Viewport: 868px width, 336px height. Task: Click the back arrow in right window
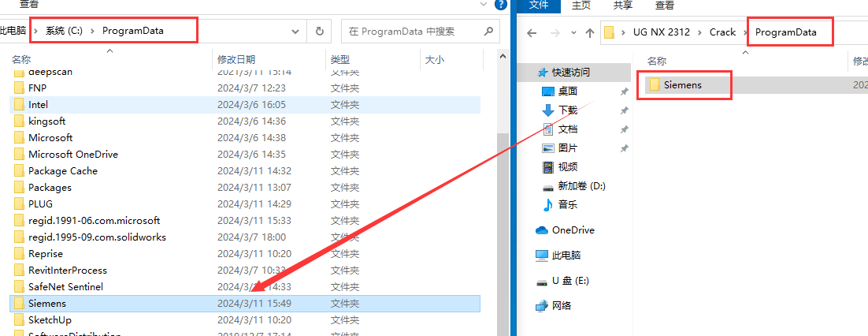pos(532,33)
